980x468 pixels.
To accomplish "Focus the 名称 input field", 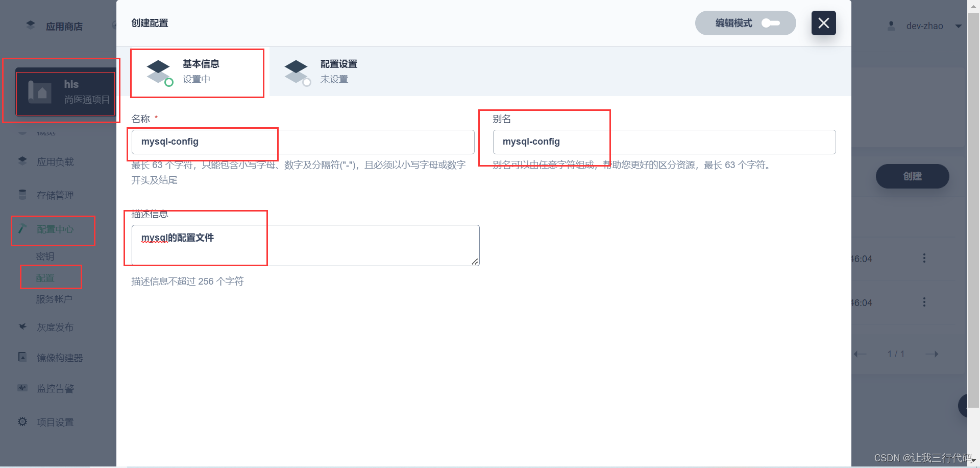I will pos(303,142).
